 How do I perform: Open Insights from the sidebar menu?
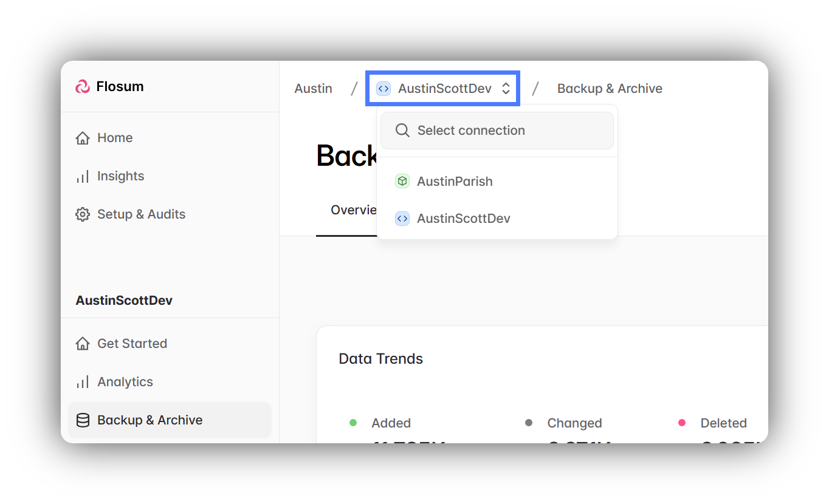[x=120, y=176]
